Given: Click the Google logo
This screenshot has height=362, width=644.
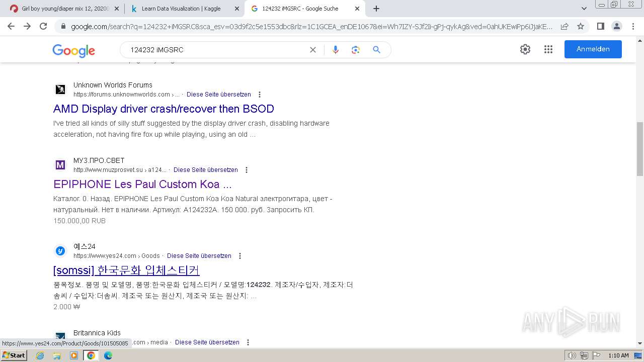Looking at the screenshot, I should 73,50.
